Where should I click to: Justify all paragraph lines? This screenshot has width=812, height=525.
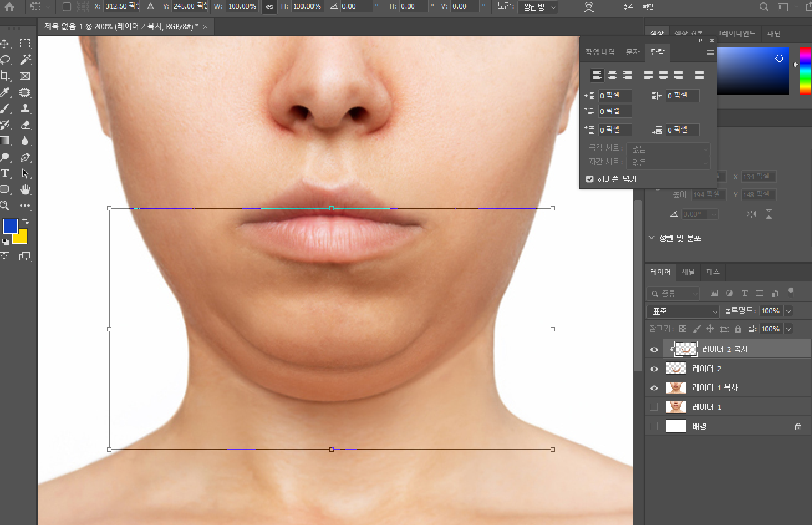point(699,75)
